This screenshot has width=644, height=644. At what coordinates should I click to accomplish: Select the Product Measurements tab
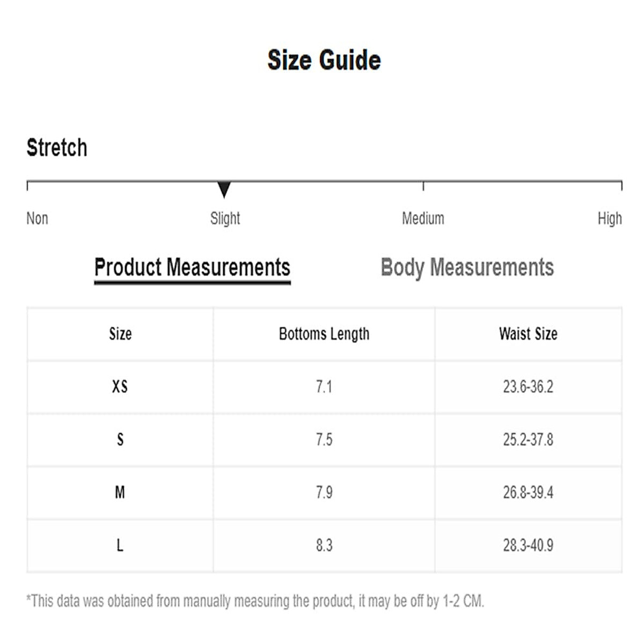click(192, 267)
